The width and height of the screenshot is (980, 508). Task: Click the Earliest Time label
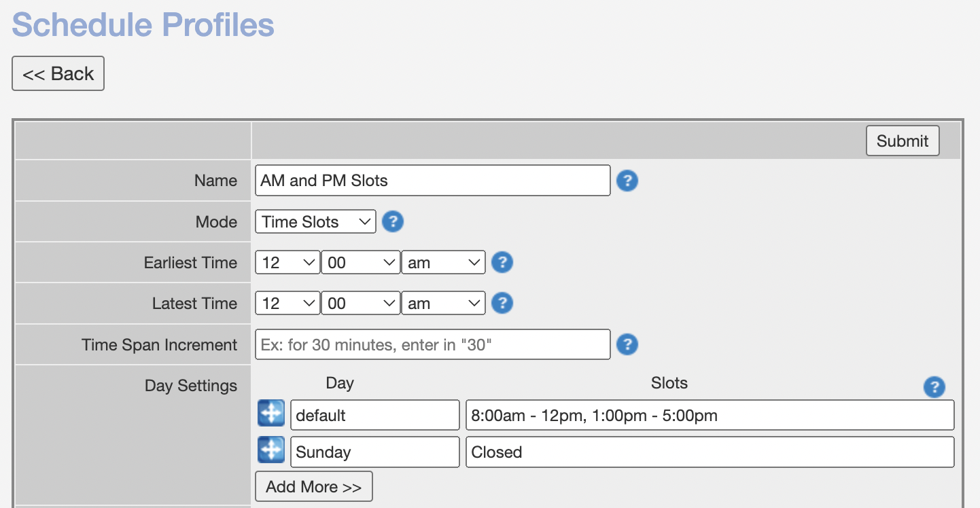(190, 263)
